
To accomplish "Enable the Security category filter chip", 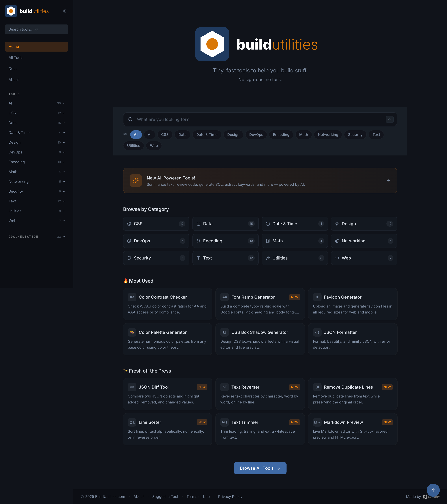I will point(355,135).
